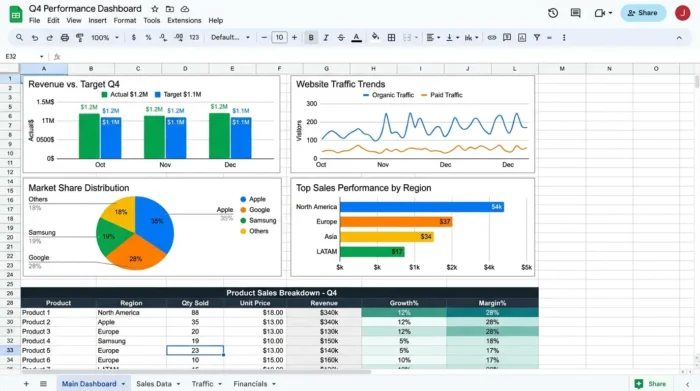
Task: Expand the Name box dropdown arrow
Action: tap(42, 57)
